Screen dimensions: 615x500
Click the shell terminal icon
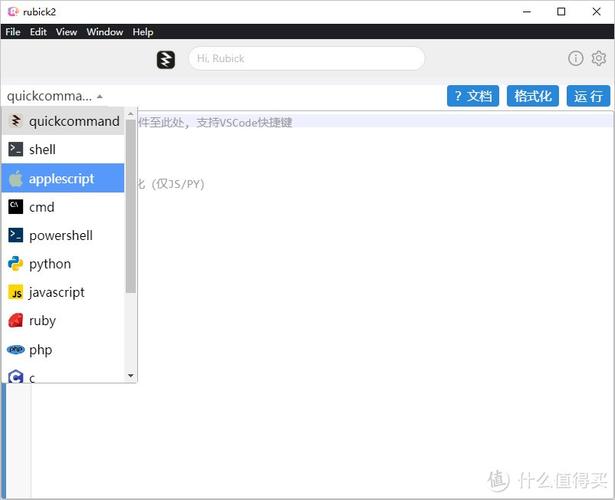click(x=16, y=149)
